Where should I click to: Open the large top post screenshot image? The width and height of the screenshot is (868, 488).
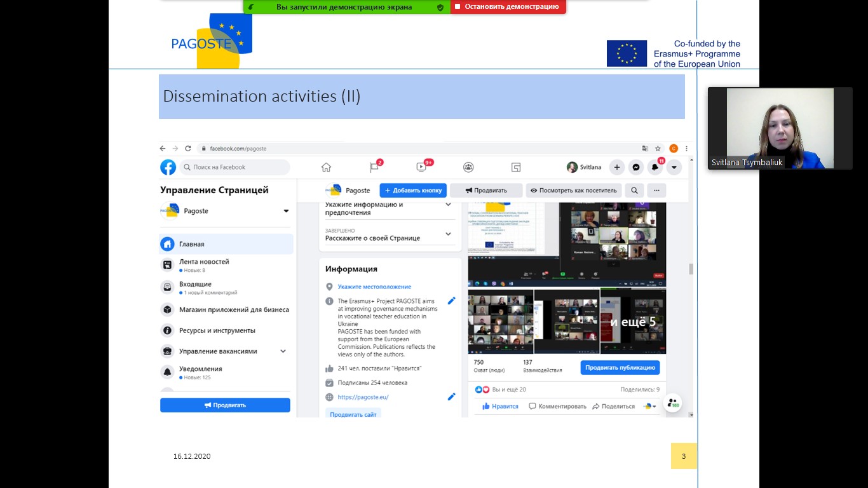click(567, 245)
